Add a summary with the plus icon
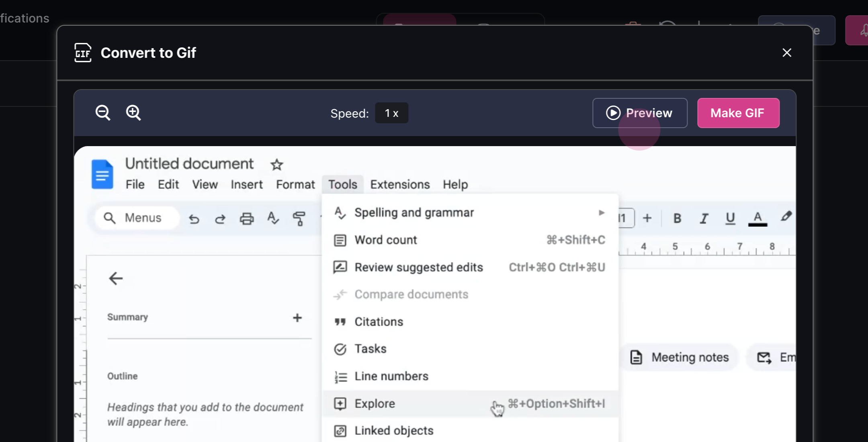The image size is (868, 442). pyautogui.click(x=297, y=318)
